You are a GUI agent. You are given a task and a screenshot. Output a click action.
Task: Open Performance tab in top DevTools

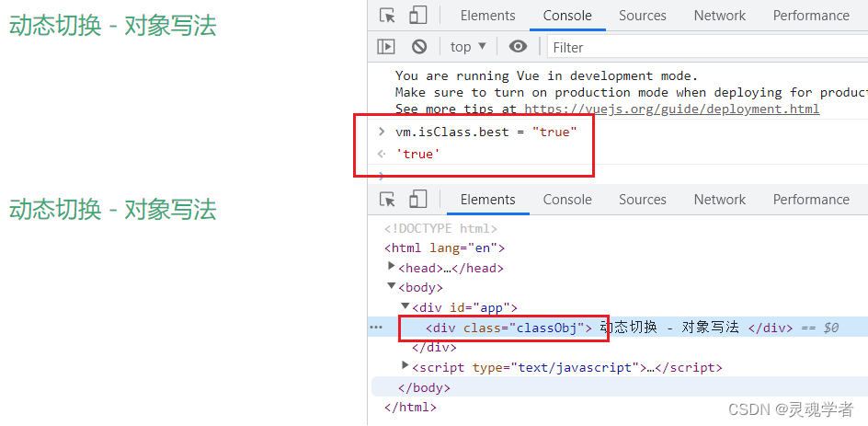[x=811, y=16]
